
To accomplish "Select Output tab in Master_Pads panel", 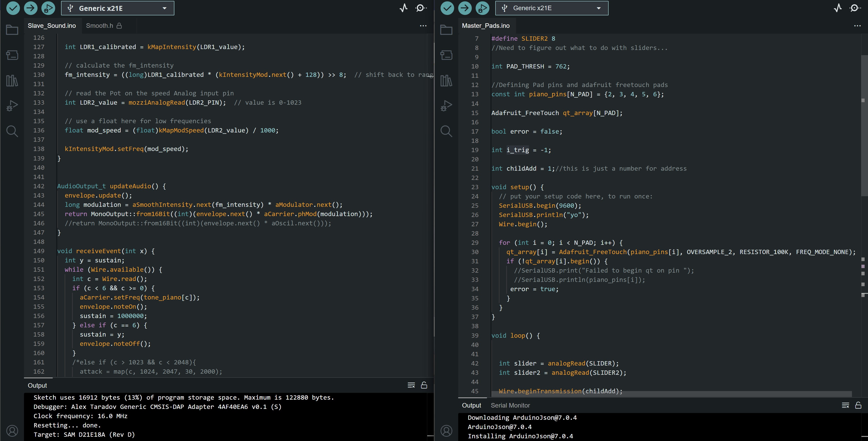I will 471,405.
